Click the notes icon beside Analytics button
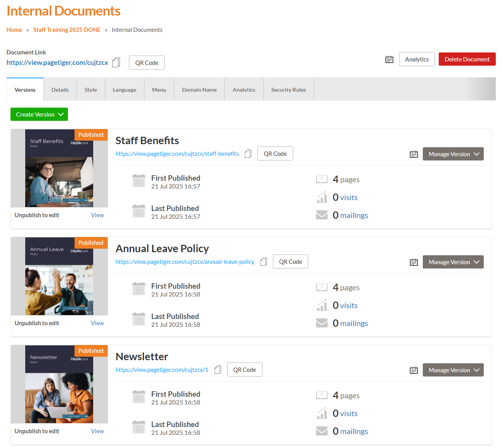The height and width of the screenshot is (448, 502). tap(389, 59)
